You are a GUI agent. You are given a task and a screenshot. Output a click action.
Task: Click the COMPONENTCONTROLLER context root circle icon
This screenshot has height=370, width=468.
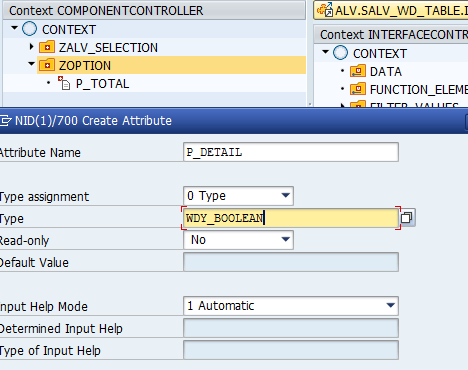(29, 29)
